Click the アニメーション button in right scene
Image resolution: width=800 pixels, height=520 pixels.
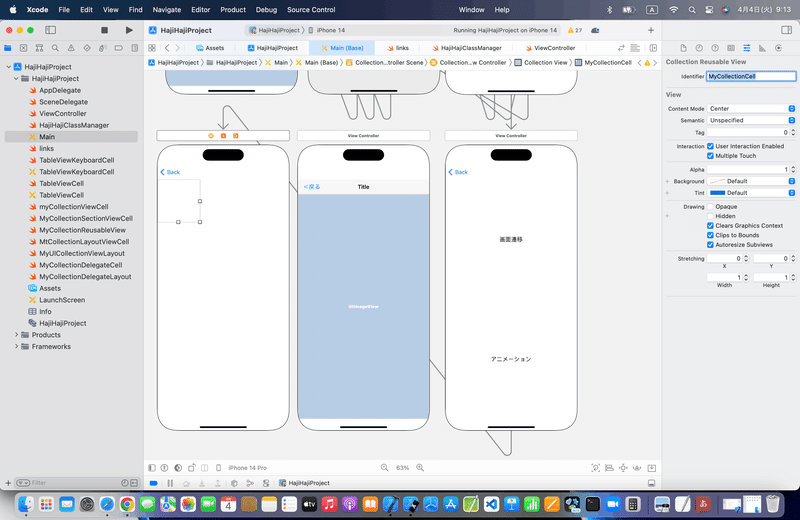pos(511,359)
